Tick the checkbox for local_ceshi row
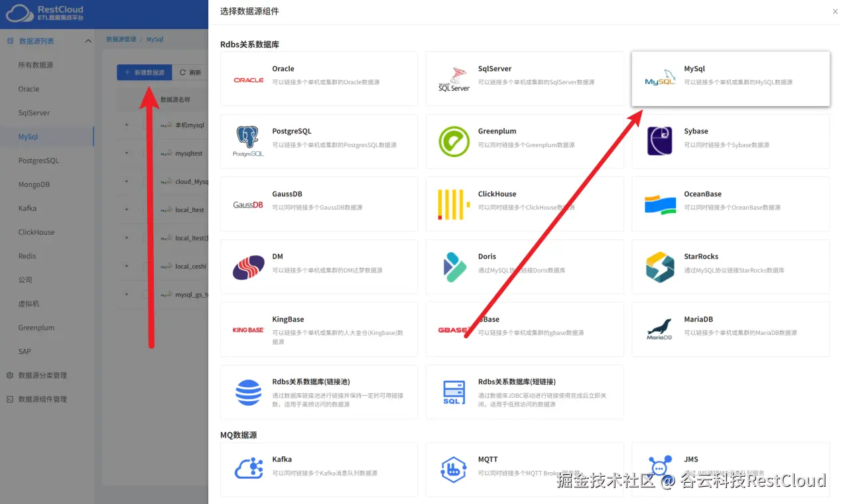The image size is (841, 504). pyautogui.click(x=146, y=266)
